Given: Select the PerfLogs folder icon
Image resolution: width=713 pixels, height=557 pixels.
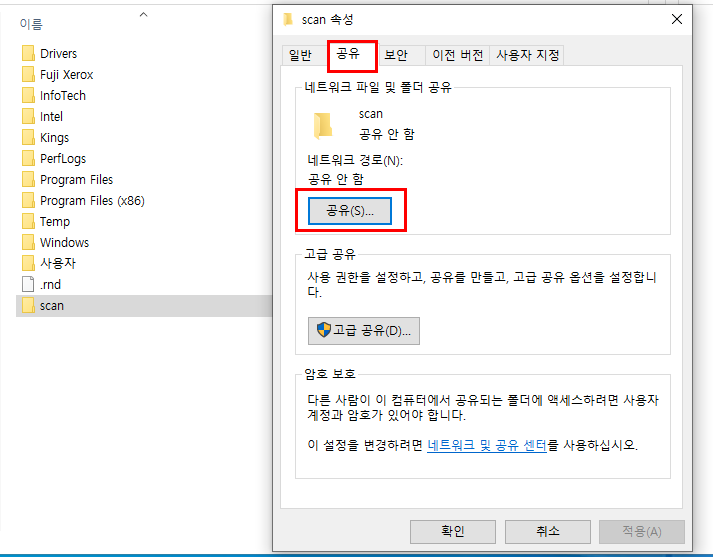Looking at the screenshot, I should (x=28, y=158).
